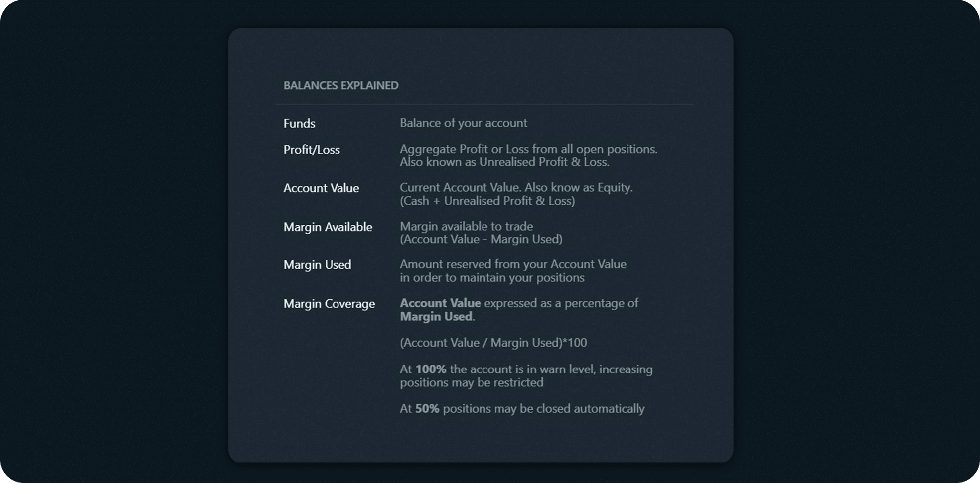
Task: Click the Margin Coverage term label
Action: tap(329, 304)
